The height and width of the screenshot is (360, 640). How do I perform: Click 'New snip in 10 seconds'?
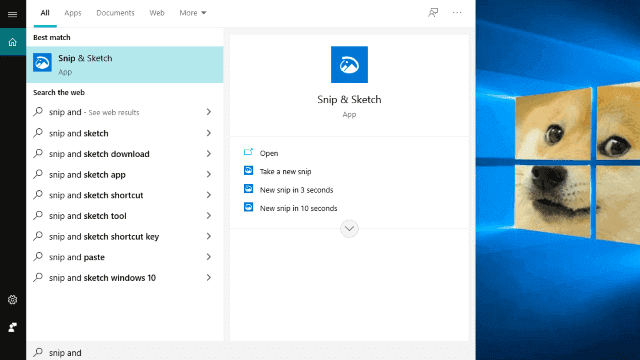298,208
